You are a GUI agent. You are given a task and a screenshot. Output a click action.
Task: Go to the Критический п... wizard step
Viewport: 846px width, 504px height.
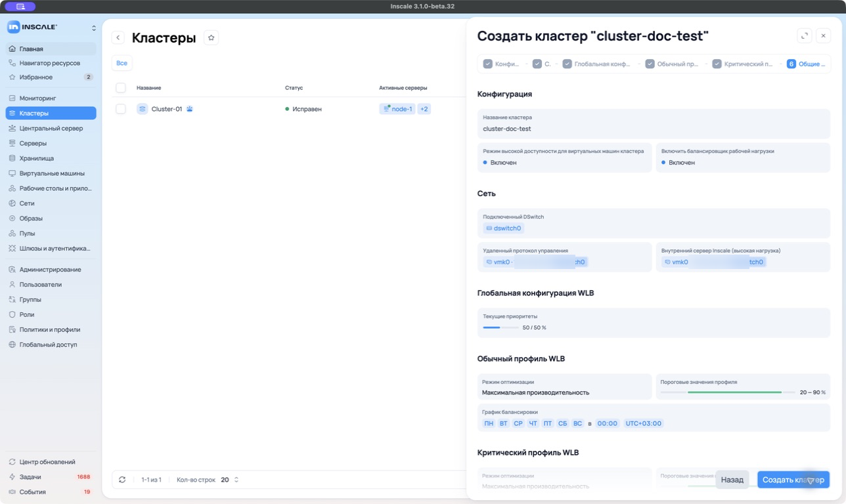(743, 64)
